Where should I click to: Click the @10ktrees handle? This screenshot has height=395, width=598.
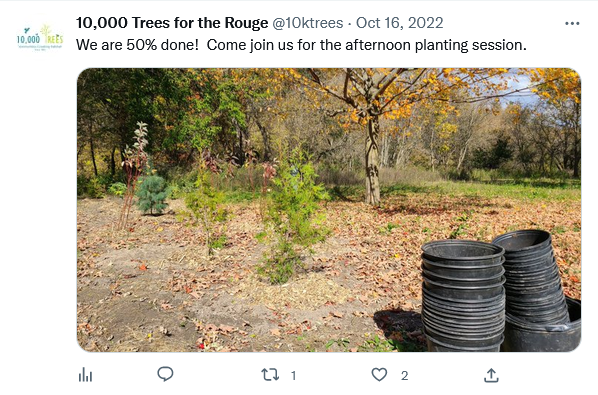point(307,23)
